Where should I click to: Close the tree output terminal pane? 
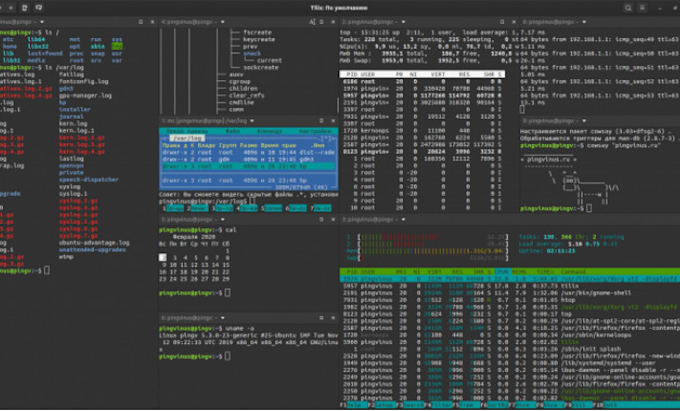pyautogui.click(x=333, y=22)
